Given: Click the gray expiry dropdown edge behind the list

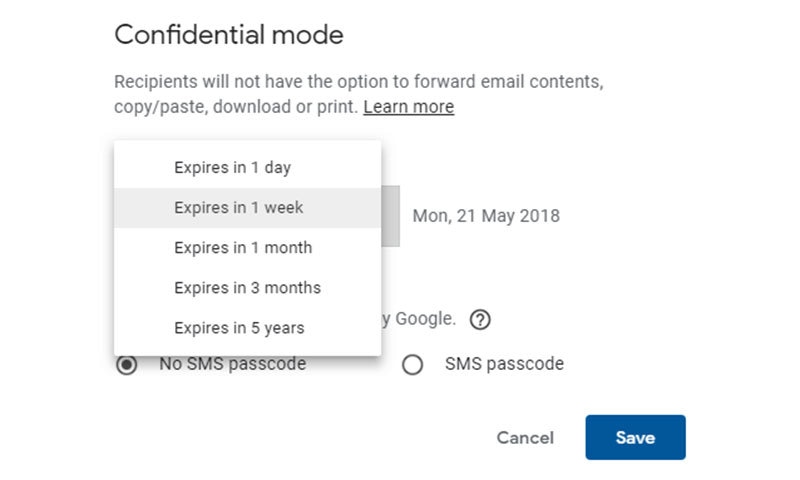Looking at the screenshot, I should click(x=390, y=216).
